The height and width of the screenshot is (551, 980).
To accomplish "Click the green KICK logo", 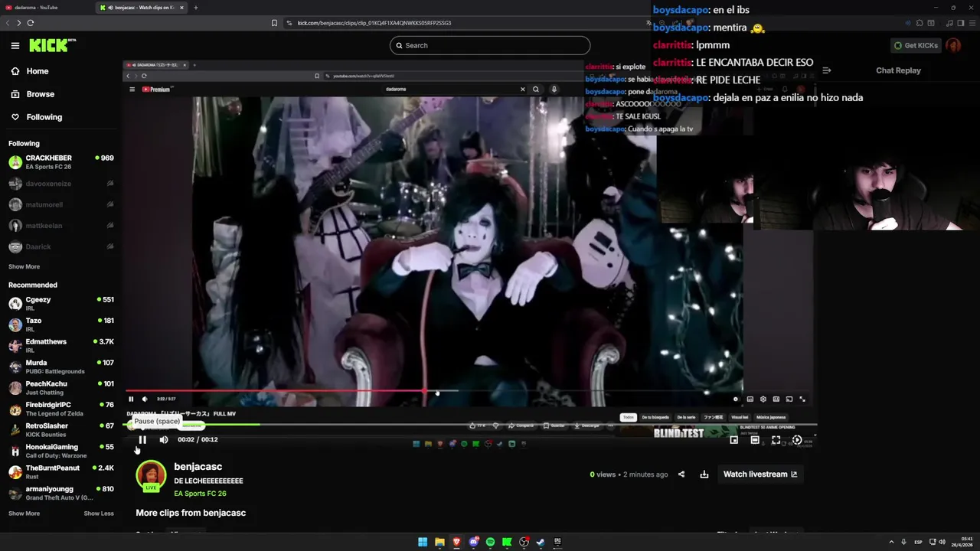I will (x=52, y=45).
